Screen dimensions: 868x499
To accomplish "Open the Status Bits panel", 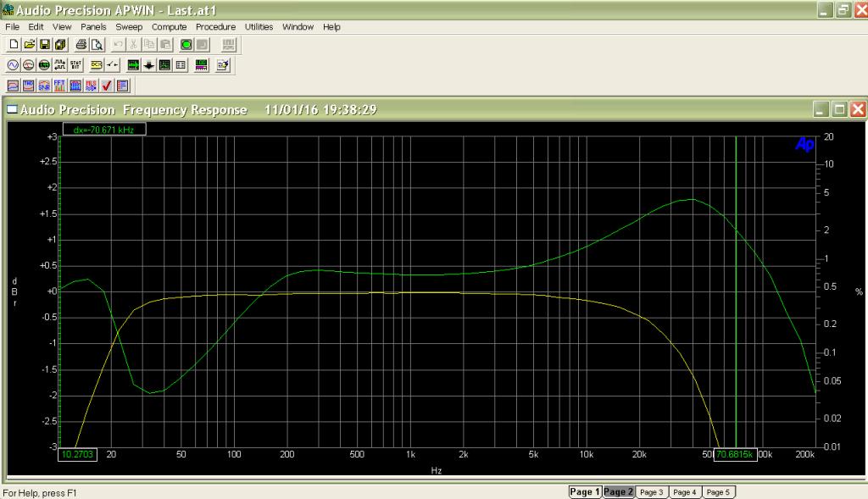I will click(x=75, y=65).
